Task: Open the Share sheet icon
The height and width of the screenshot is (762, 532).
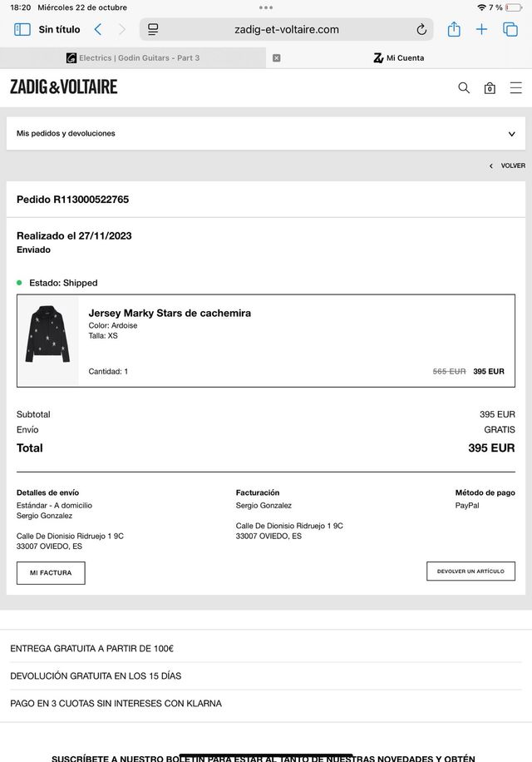Action: coord(454,29)
